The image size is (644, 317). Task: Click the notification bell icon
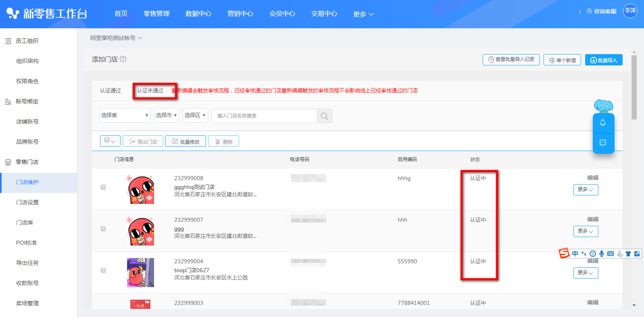pos(603,123)
